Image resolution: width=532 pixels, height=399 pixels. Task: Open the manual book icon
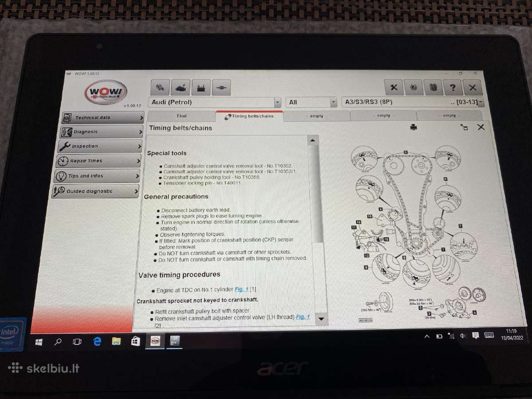[433, 87]
